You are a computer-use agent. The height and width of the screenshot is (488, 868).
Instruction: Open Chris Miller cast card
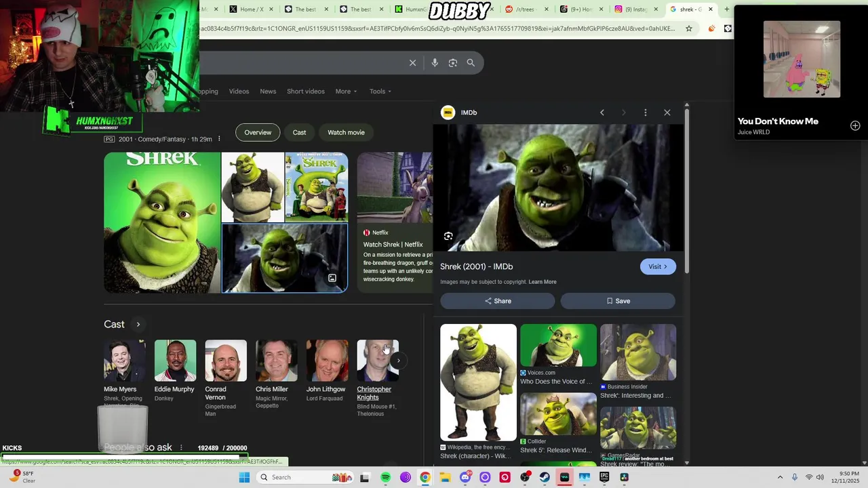pyautogui.click(x=276, y=374)
